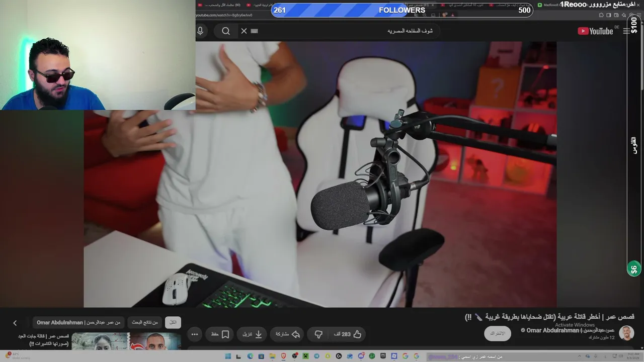Select the من عمر عبدالرحمن | Omar Abdulrahman chip
The width and height of the screenshot is (644, 362).
click(78, 322)
